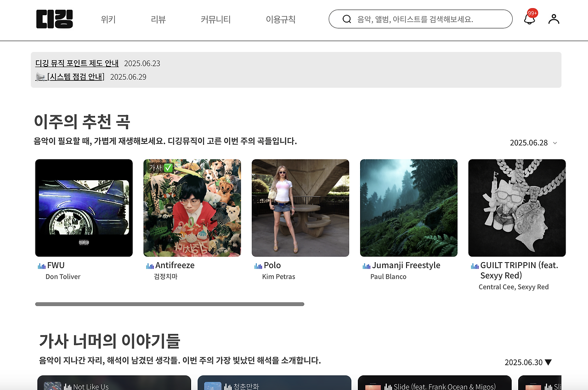This screenshot has width=588, height=390.
Task: Click the Polo song title
Action: 272,265
